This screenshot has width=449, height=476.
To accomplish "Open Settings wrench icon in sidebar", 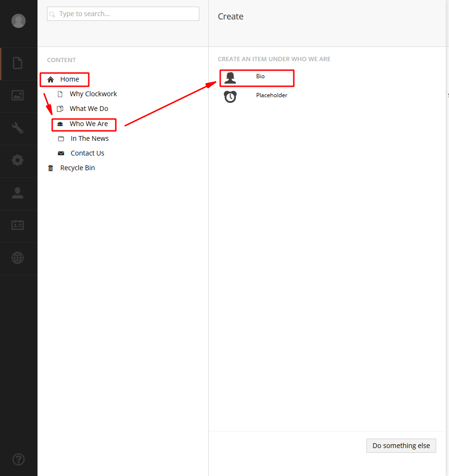I will (18, 128).
